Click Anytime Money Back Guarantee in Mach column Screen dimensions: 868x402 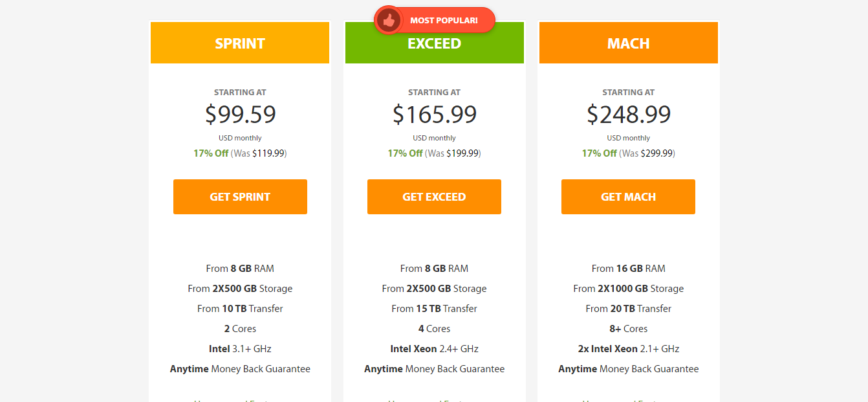628,369
